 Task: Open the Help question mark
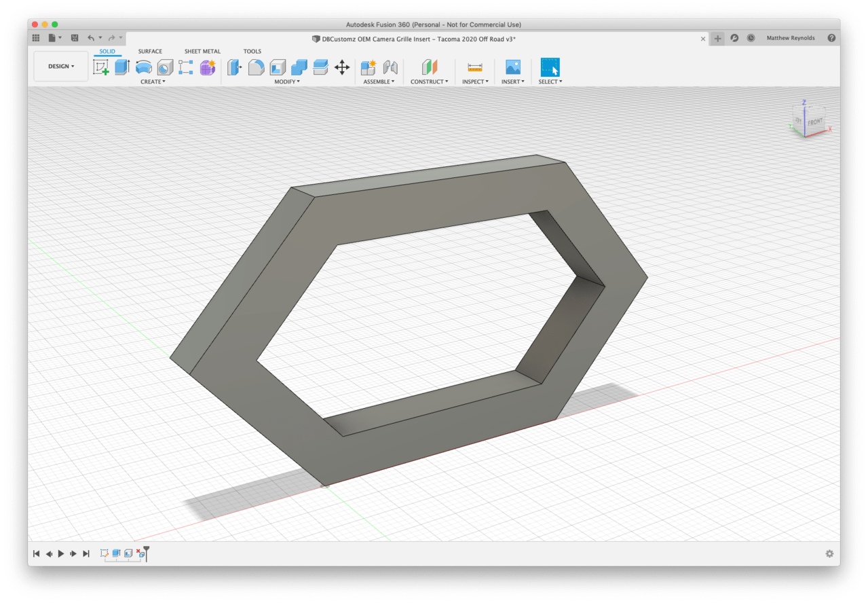tap(831, 38)
